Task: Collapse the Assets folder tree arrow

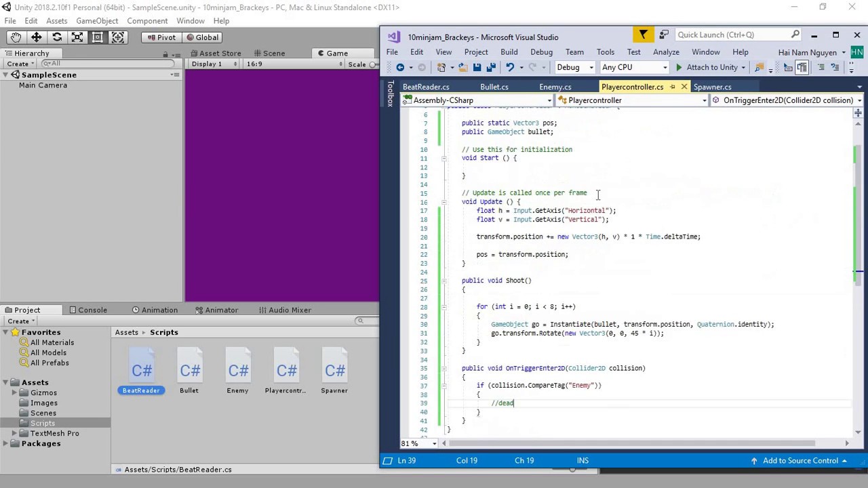Action: point(6,383)
